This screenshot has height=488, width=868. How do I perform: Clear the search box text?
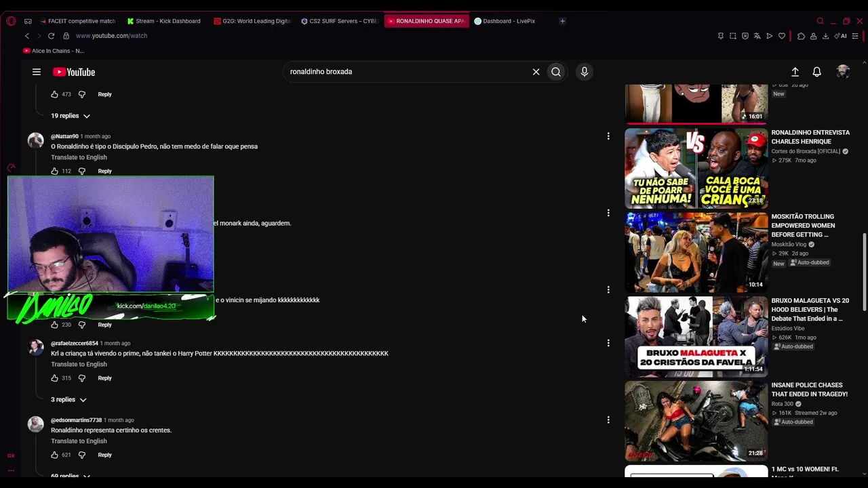click(536, 72)
